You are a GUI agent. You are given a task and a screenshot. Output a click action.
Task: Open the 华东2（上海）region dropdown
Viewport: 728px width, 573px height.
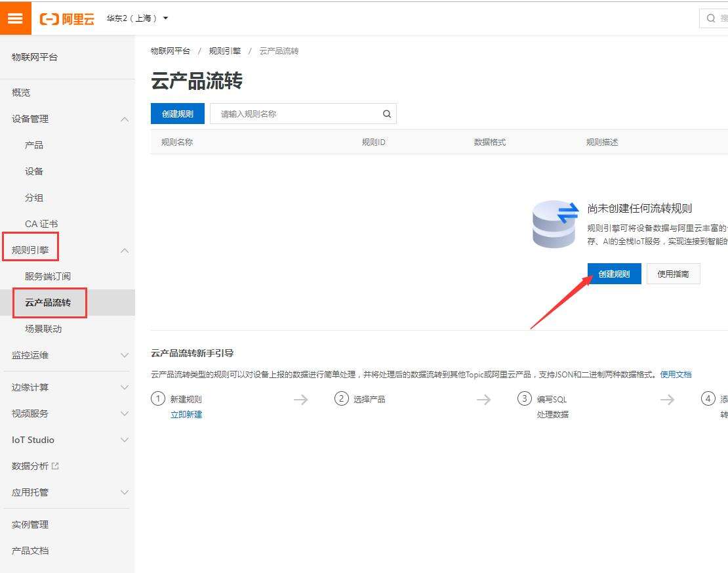click(136, 18)
